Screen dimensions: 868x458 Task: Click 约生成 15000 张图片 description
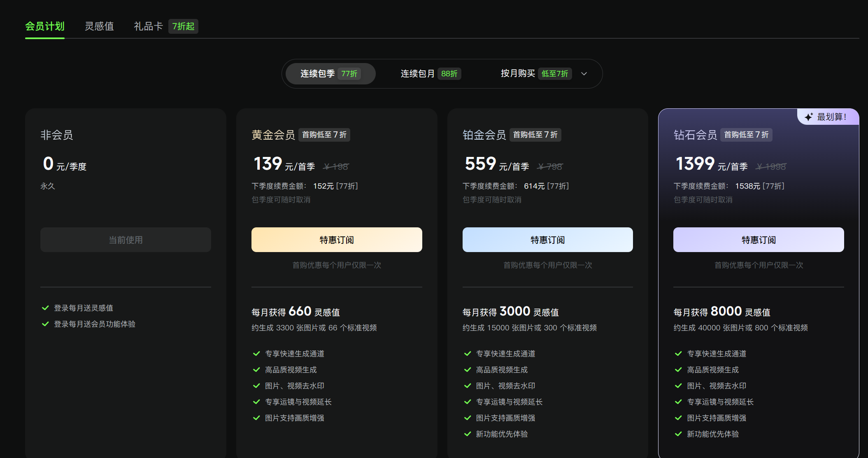click(x=530, y=328)
